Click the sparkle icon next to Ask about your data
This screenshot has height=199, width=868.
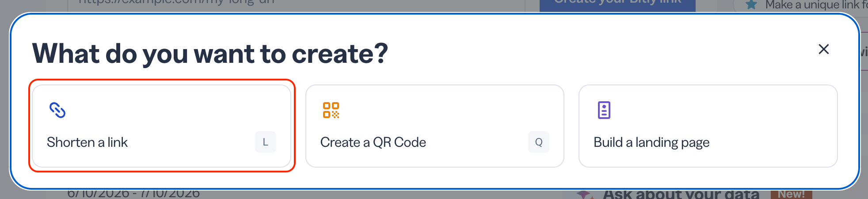[x=584, y=194]
